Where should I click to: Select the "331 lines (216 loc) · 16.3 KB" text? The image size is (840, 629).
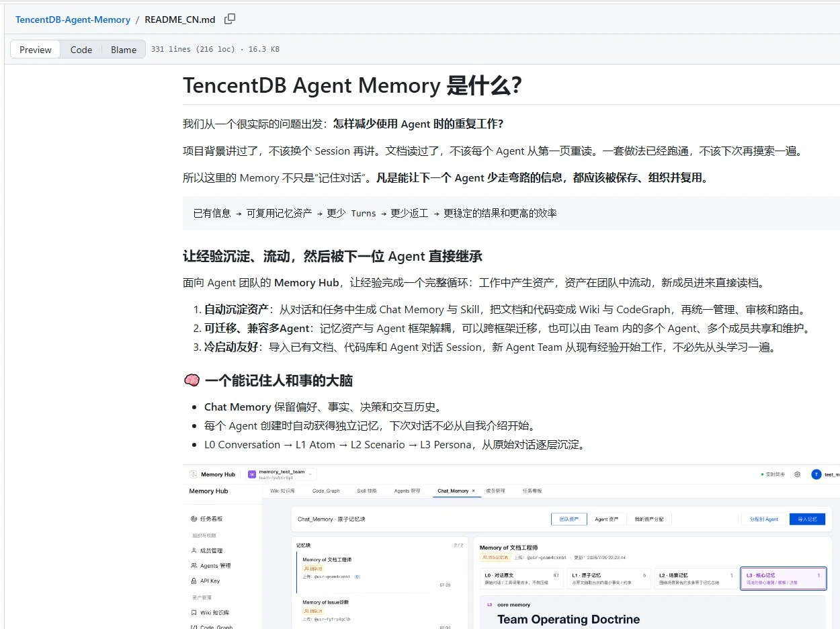pyautogui.click(x=215, y=50)
